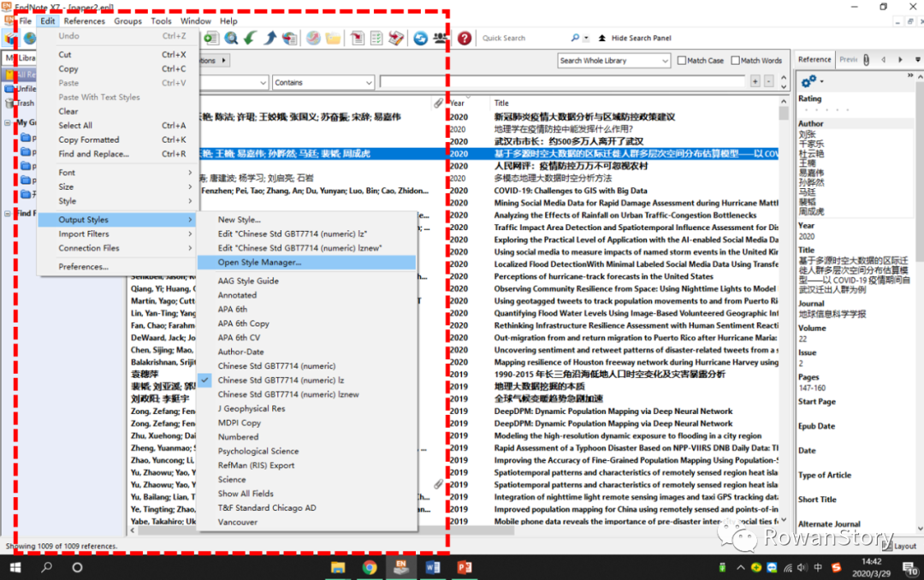924x580 pixels.
Task: Open Microsoft Word from the taskbar
Action: [x=433, y=567]
